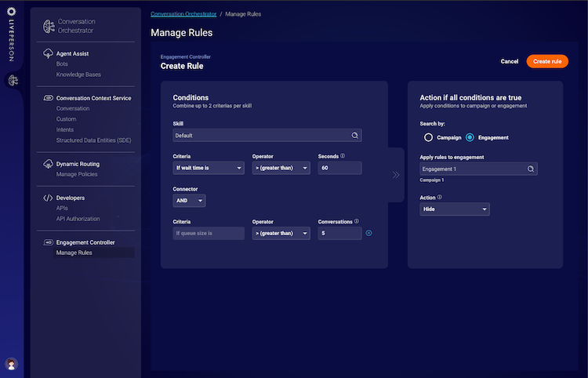This screenshot has width=588, height=378.
Task: Click the Conversation Context Service icon
Action: click(x=48, y=98)
